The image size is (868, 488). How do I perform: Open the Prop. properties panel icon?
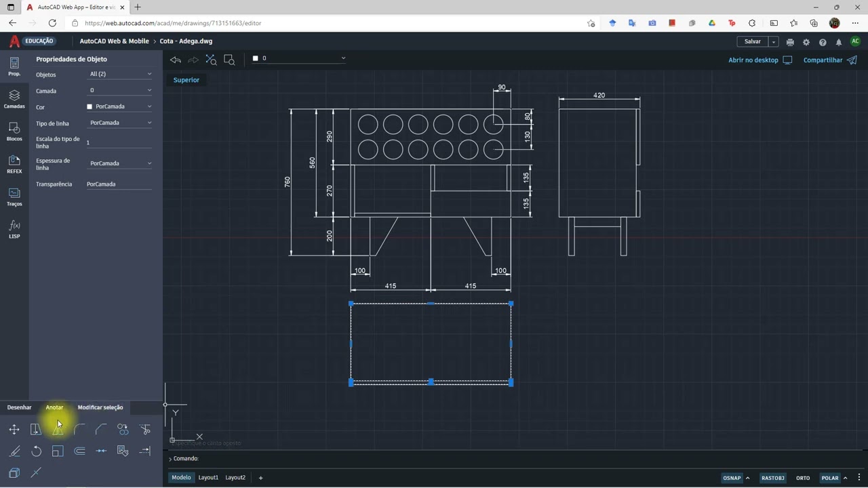[14, 66]
